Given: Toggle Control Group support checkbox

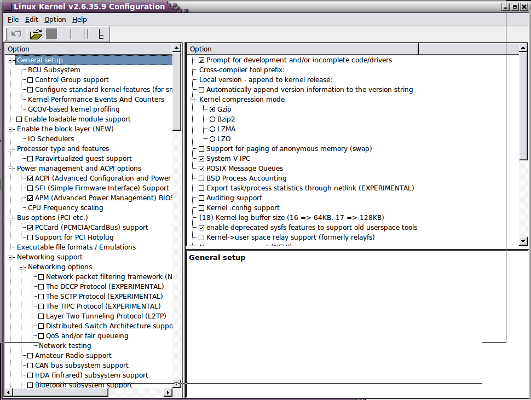Looking at the screenshot, I should pyautogui.click(x=30, y=80).
